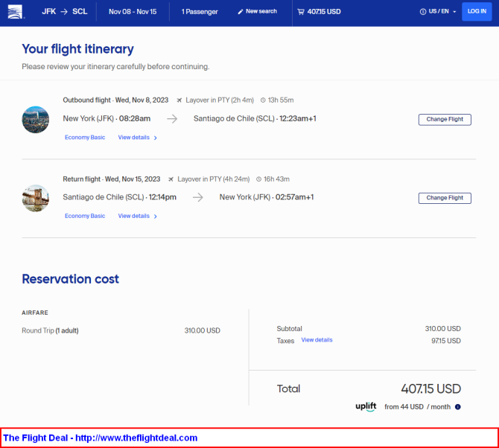The height and width of the screenshot is (448, 499).
Task: Click 'Santiago de Chile (SCL) · 12:23am+1' arrival
Action: 255,118
